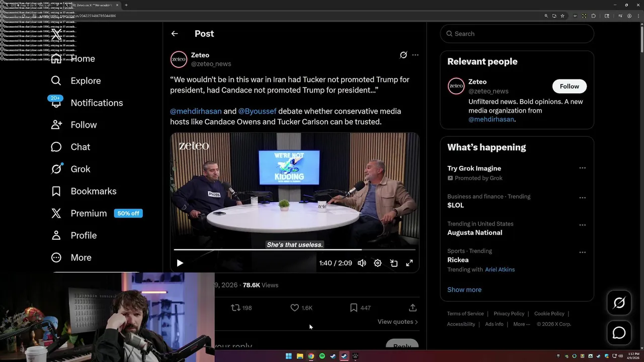Open Chat in the sidebar
The height and width of the screenshot is (362, 644).
[x=70, y=147]
